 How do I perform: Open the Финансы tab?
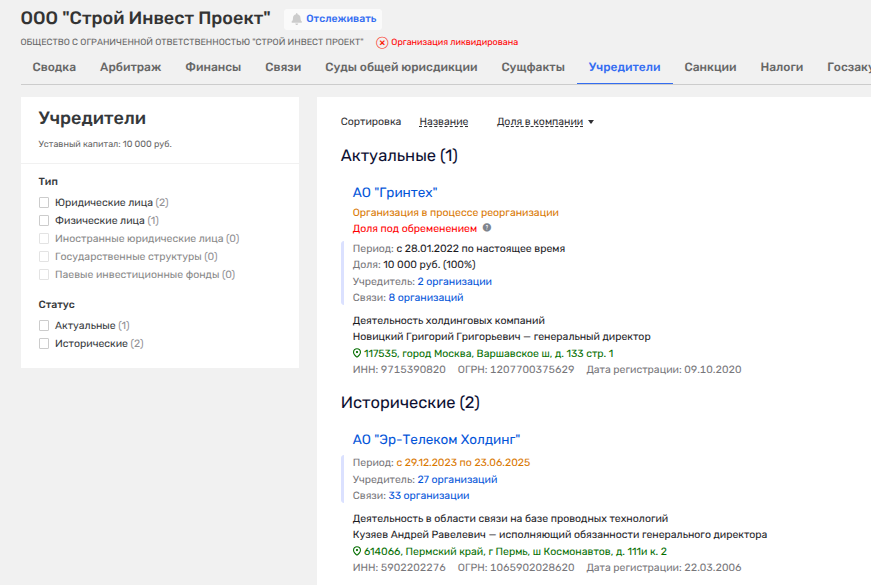point(213,67)
